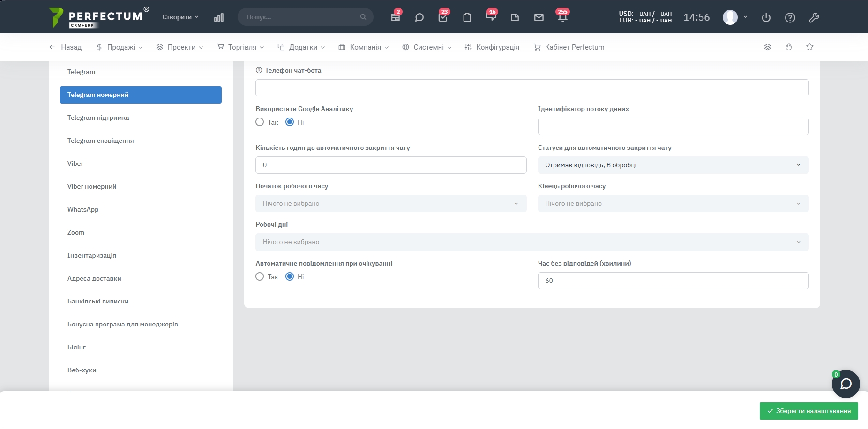This screenshot has height=429, width=868.
Task: Open auto-close chat statuses dropdown
Action: click(673, 165)
